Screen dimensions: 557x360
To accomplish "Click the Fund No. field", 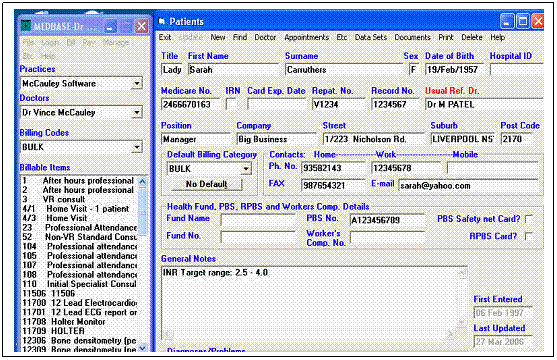I will 258,237.
